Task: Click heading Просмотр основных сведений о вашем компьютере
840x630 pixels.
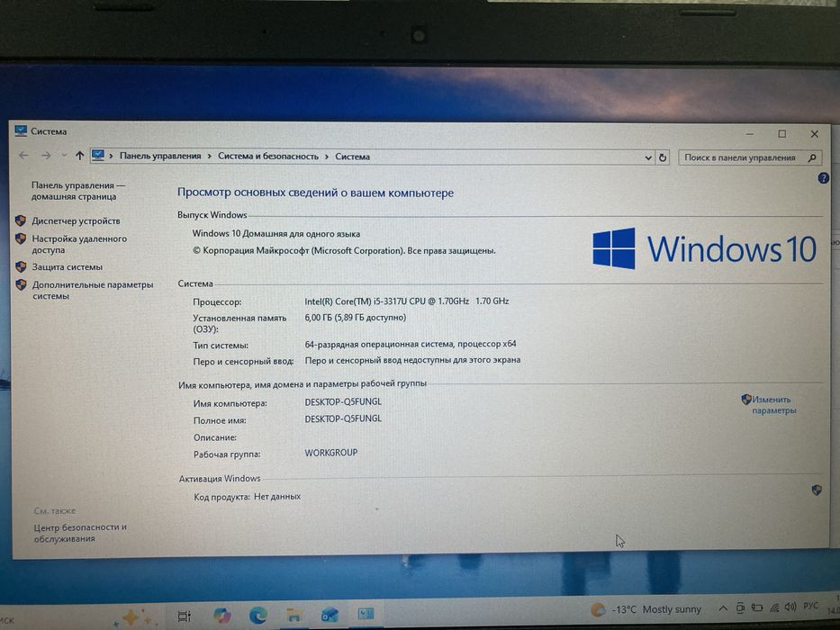Action: [x=315, y=193]
